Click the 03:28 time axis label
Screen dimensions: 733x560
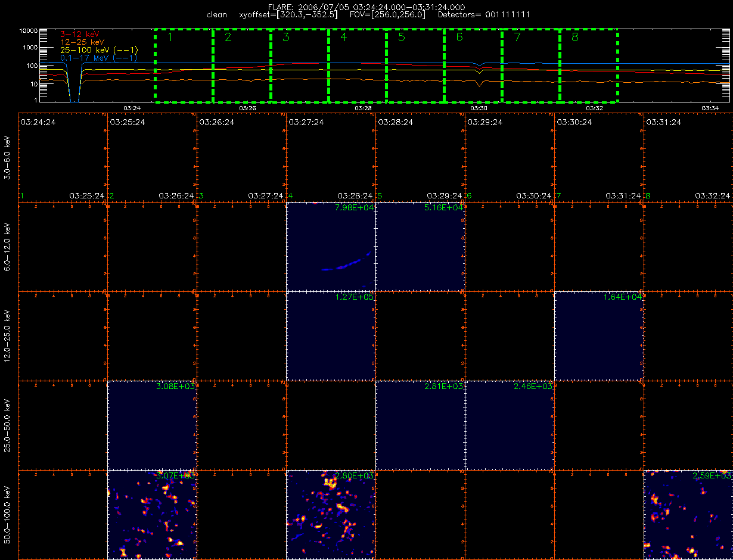point(363,108)
